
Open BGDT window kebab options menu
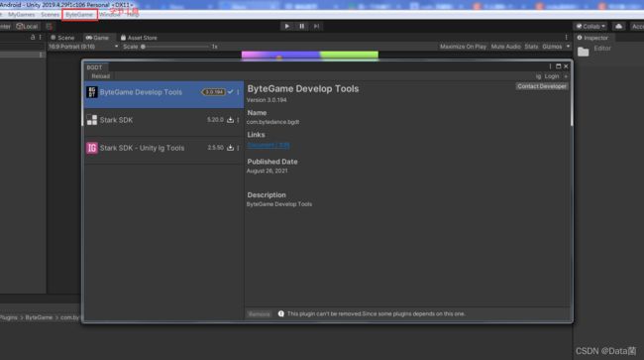tap(550, 66)
